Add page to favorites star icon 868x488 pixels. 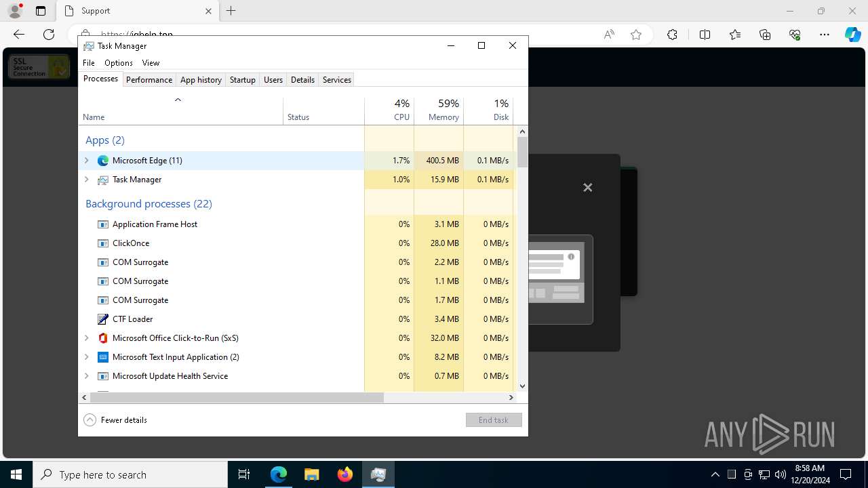click(x=636, y=35)
